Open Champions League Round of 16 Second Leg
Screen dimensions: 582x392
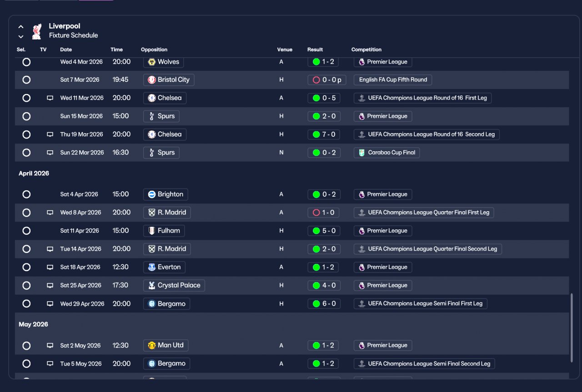click(426, 134)
